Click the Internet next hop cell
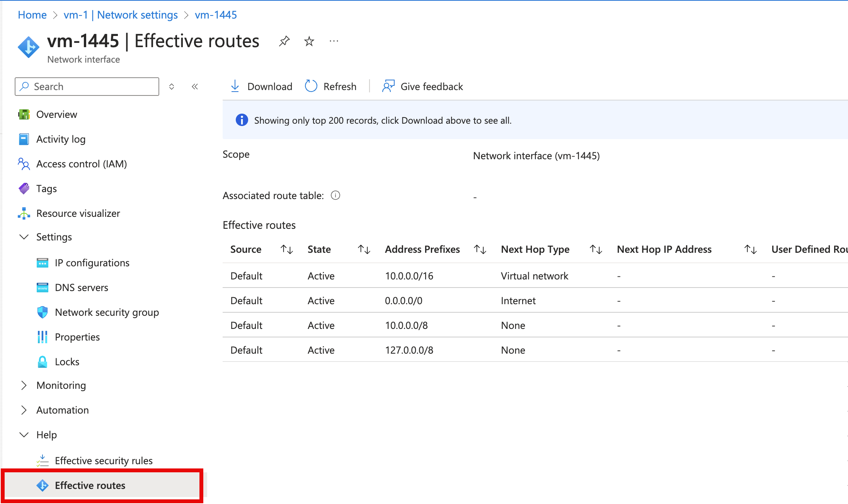Screen dimensions: 848x504 pyautogui.click(x=518, y=301)
